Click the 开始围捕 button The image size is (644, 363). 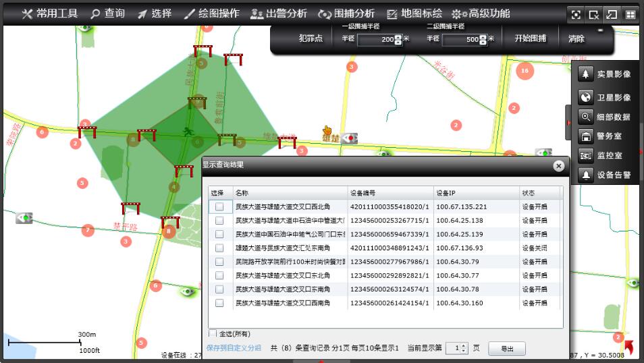coord(530,39)
